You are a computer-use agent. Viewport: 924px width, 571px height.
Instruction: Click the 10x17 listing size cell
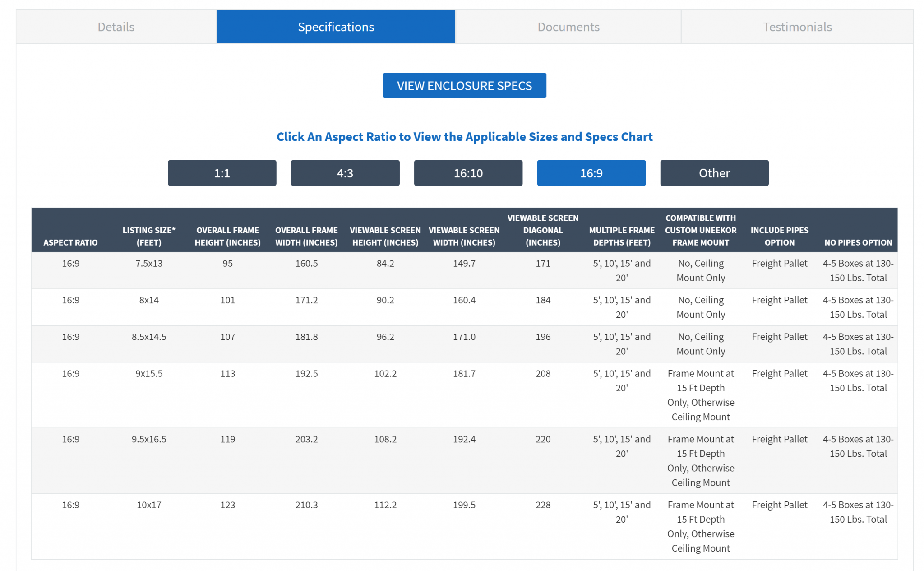149,505
